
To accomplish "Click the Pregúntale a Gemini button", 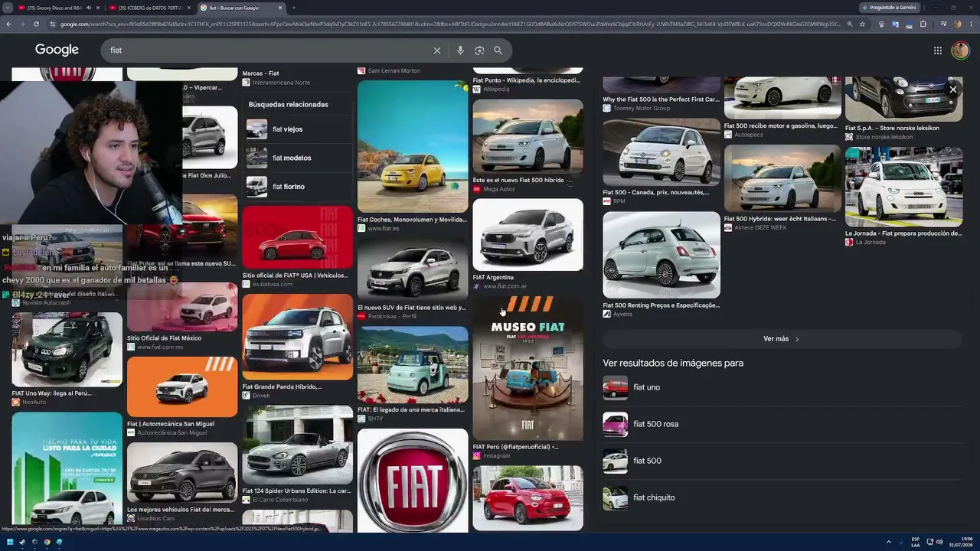I will (x=889, y=8).
